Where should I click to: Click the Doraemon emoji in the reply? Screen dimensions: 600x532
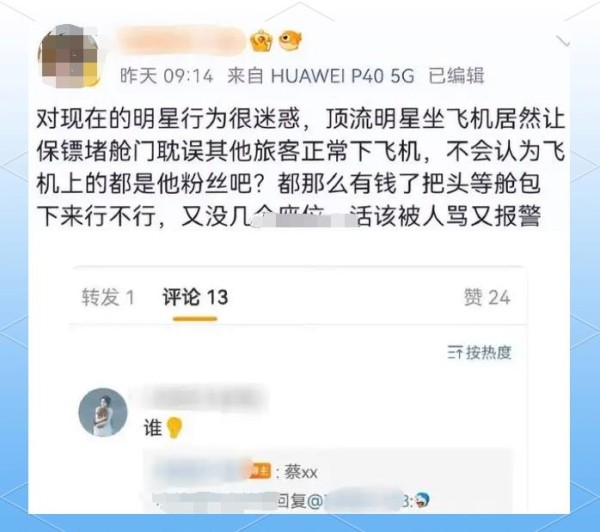[422, 500]
